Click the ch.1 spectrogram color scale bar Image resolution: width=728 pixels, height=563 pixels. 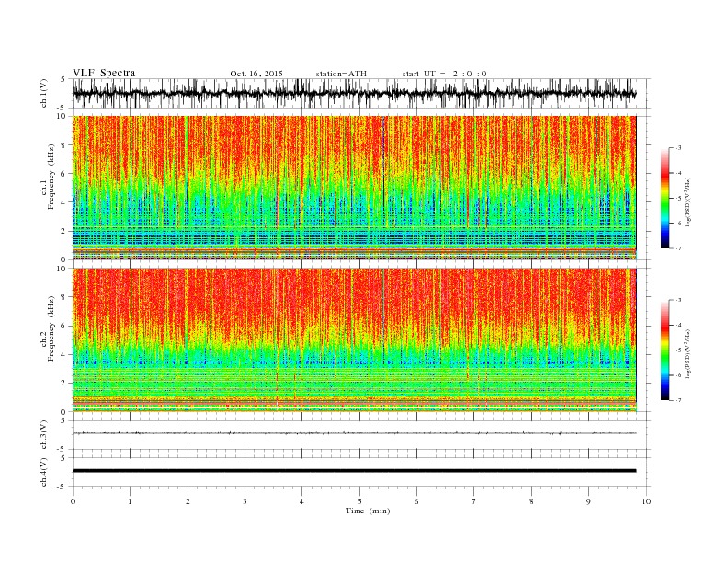(x=665, y=198)
